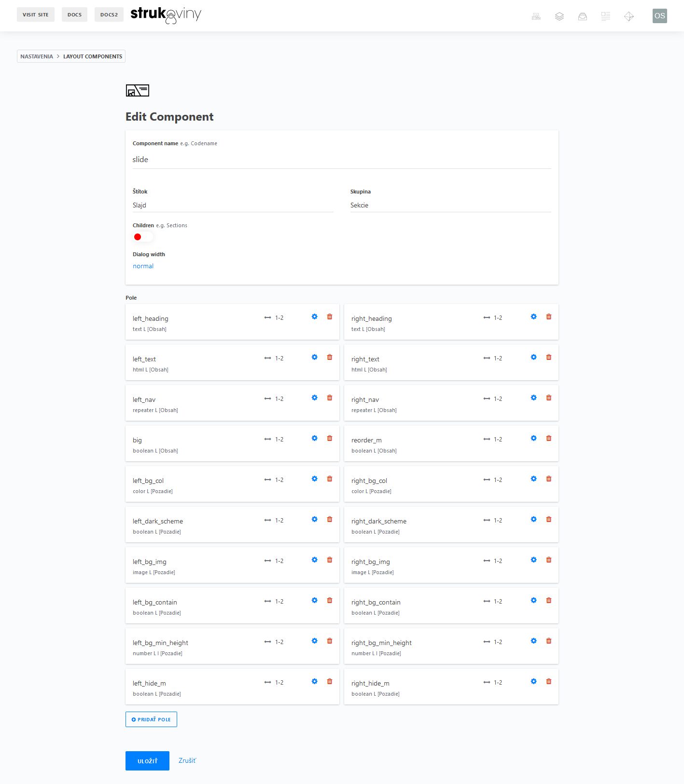Delete the right_nav field

pos(549,398)
